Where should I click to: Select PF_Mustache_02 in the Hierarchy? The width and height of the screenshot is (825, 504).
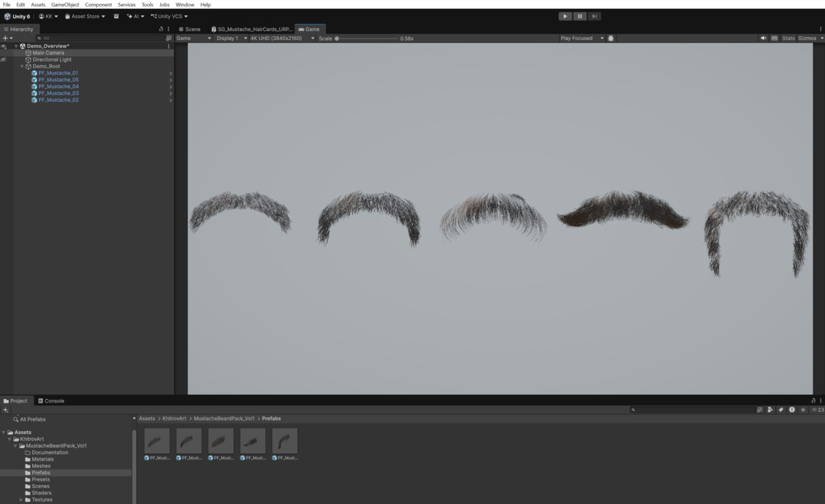pyautogui.click(x=58, y=100)
